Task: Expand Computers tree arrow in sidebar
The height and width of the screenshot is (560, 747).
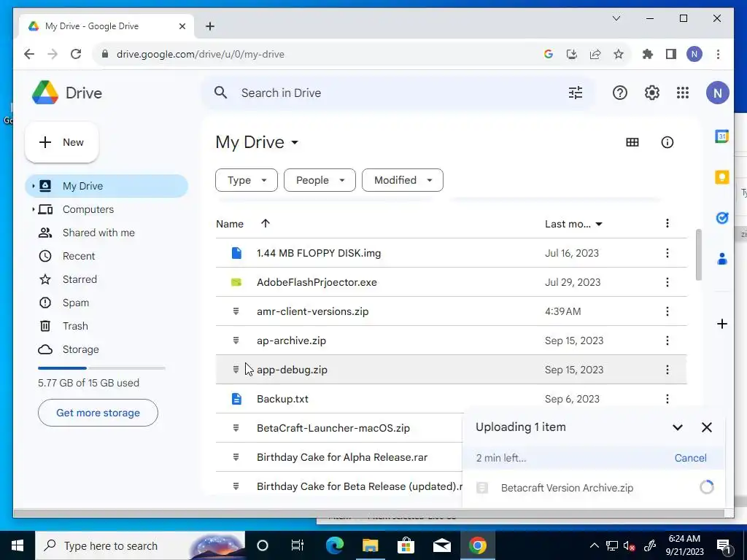Action: coord(33,209)
